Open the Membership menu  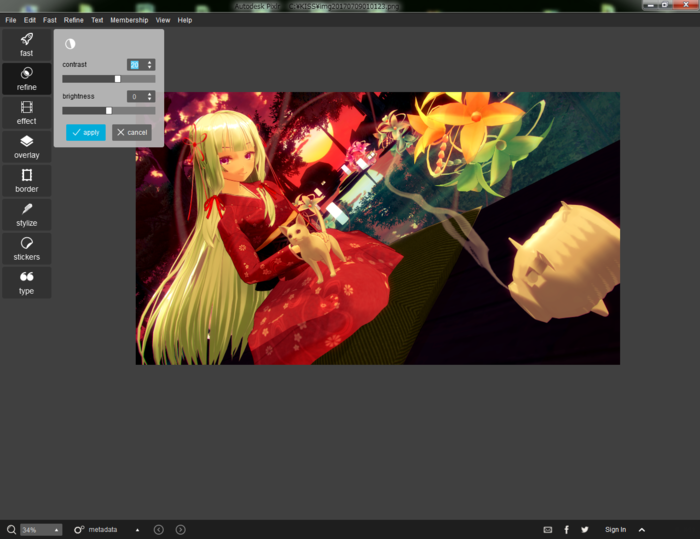click(129, 20)
